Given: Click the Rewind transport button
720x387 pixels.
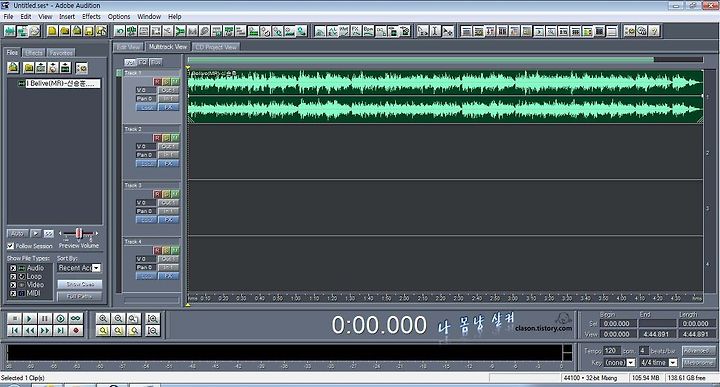Looking at the screenshot, I should [x=29, y=331].
